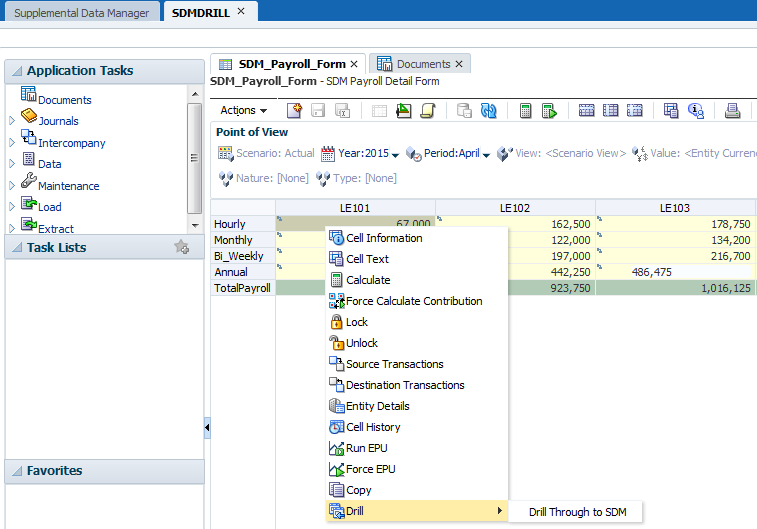Click the LE102 column header
This screenshot has width=757, height=529.
[x=515, y=208]
